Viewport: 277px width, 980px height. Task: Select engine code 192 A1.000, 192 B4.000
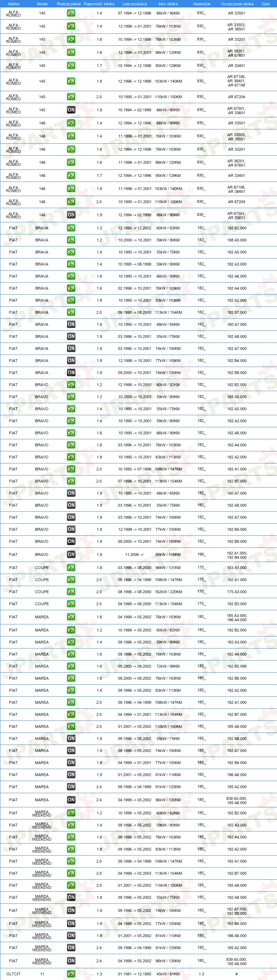[x=237, y=555]
